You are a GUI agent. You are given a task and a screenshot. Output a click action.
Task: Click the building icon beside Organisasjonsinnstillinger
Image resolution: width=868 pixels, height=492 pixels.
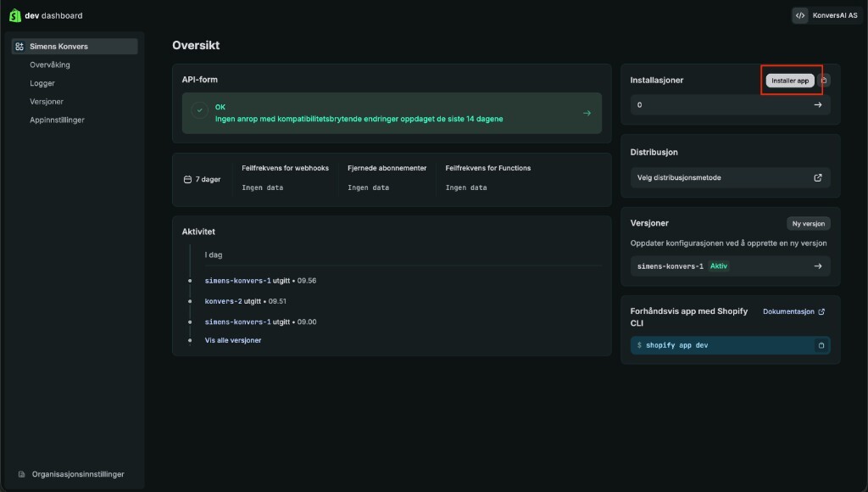(x=21, y=474)
